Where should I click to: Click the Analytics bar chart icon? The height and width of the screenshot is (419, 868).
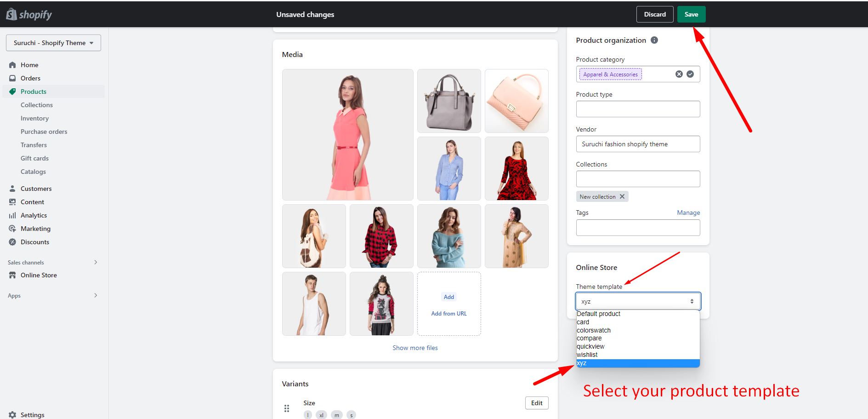12,215
